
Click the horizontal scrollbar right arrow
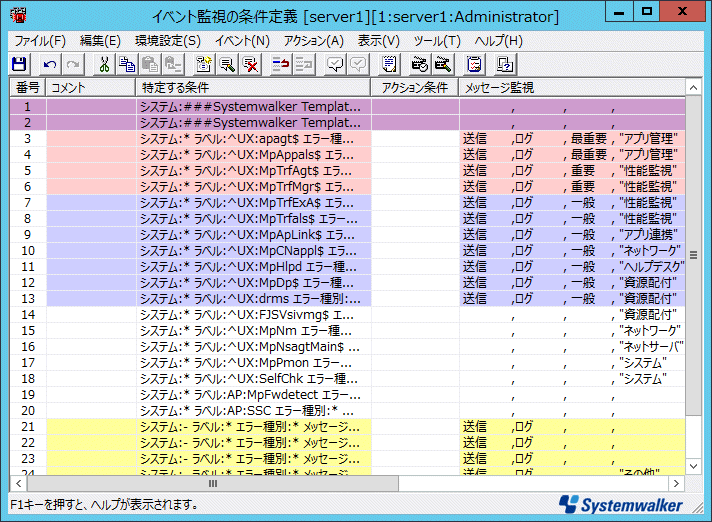pyautogui.click(x=677, y=483)
